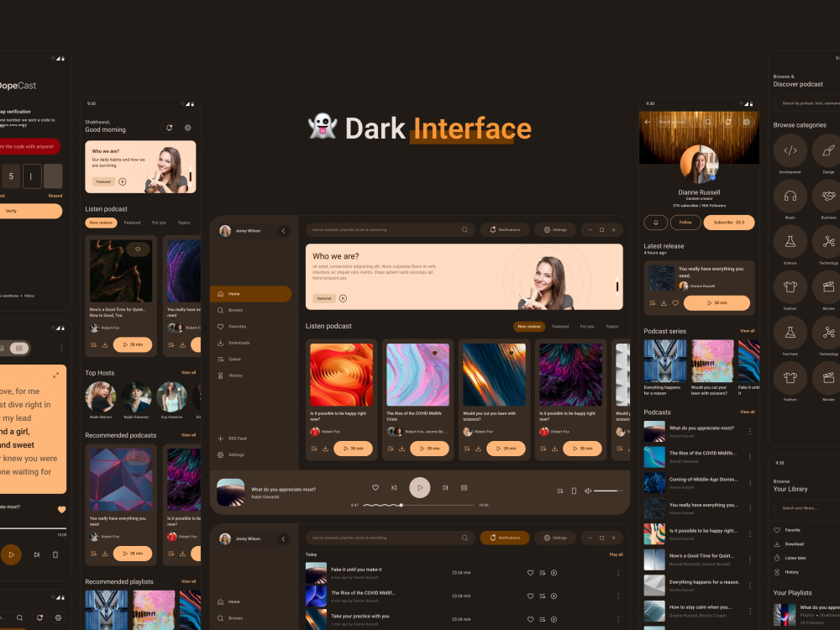Adjust the volume slider in desktop player bar
Image resolution: width=840 pixels, height=630 pixels.
coord(608,491)
